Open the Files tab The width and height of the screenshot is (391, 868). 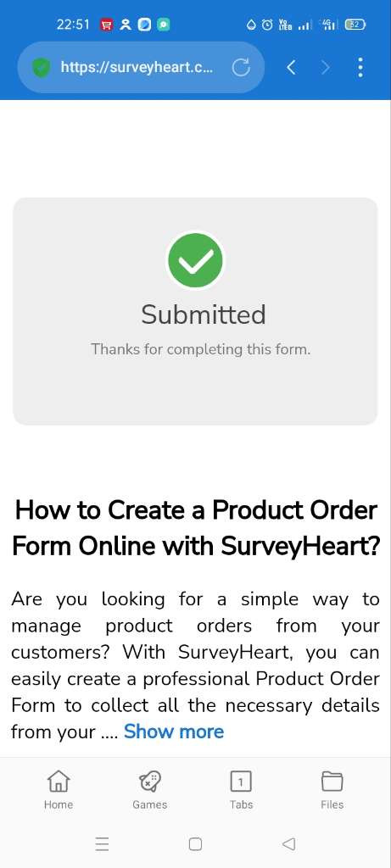332,790
